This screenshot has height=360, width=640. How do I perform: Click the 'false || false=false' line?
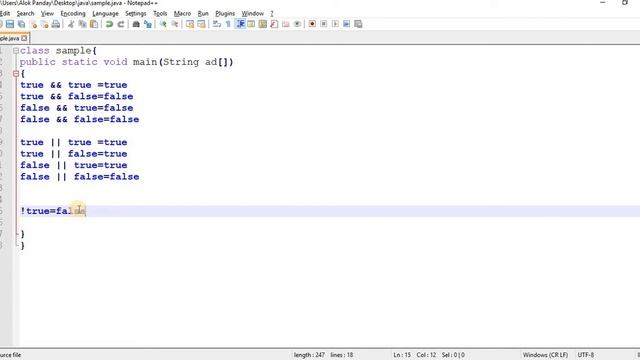click(80, 177)
